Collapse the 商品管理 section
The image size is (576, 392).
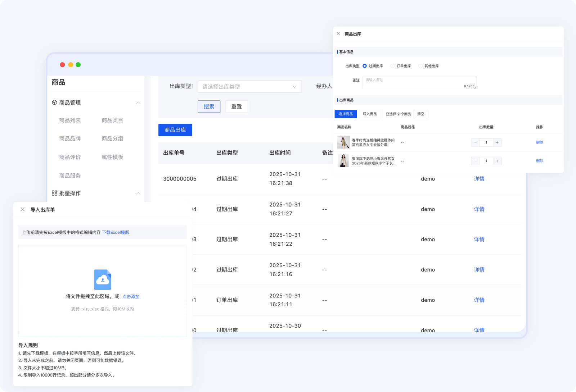138,102
